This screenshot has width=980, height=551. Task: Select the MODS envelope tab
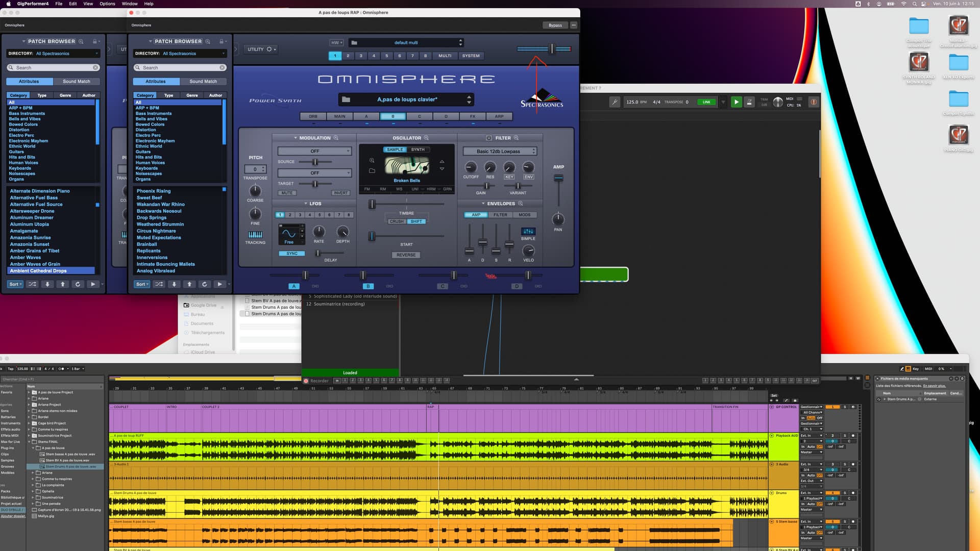point(524,215)
